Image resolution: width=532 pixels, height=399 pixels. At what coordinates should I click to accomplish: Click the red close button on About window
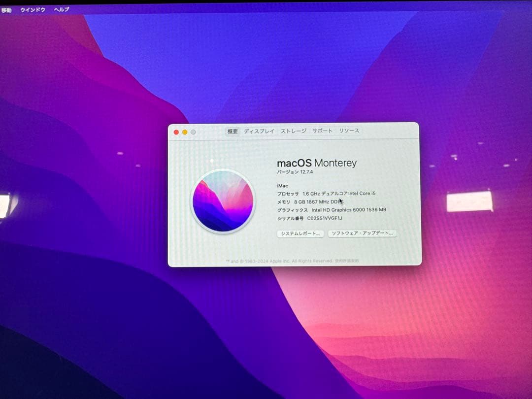pos(176,132)
